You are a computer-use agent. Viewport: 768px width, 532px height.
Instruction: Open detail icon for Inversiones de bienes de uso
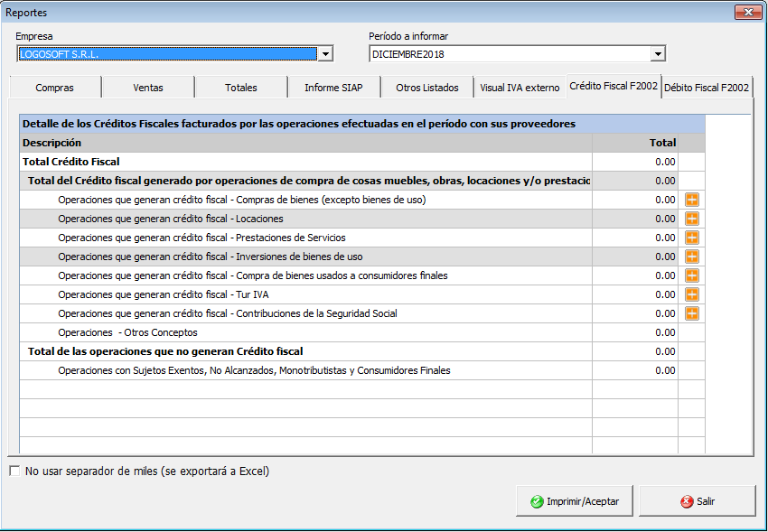point(692,257)
